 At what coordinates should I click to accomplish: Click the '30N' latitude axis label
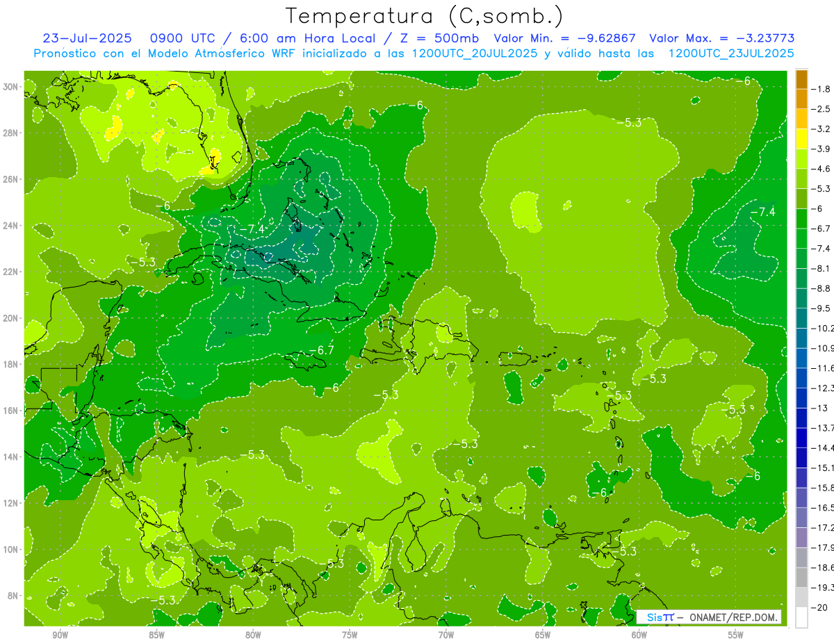[x=12, y=87]
